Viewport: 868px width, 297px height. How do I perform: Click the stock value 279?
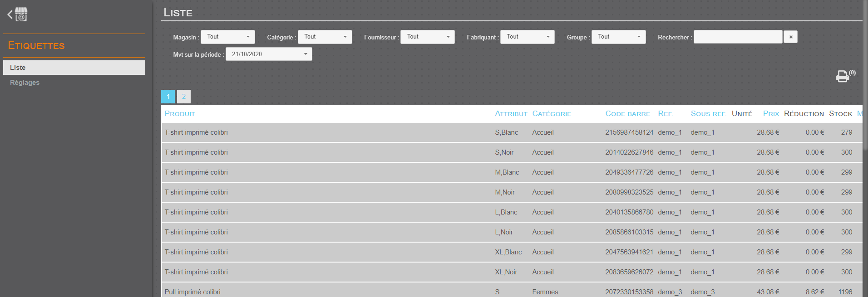(847, 132)
